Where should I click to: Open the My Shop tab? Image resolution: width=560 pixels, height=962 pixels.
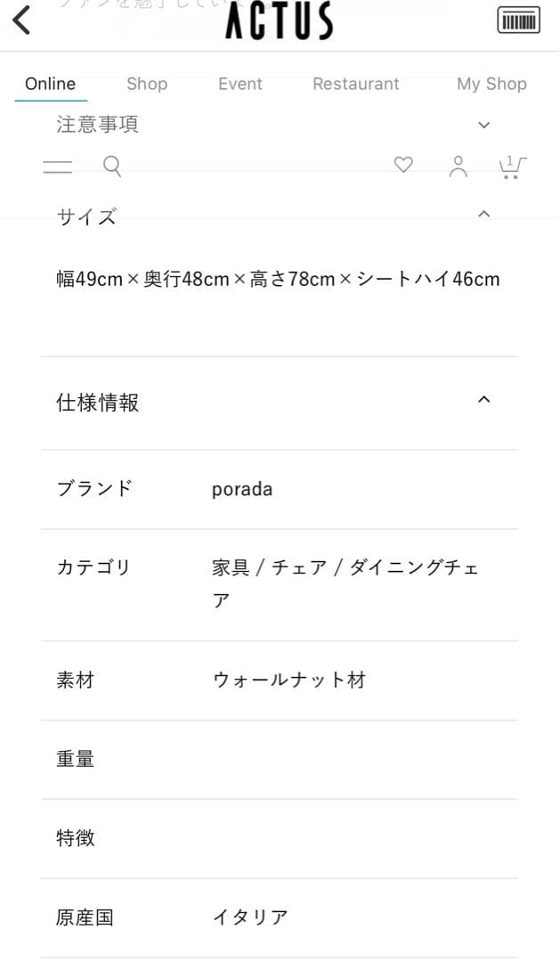point(491,84)
